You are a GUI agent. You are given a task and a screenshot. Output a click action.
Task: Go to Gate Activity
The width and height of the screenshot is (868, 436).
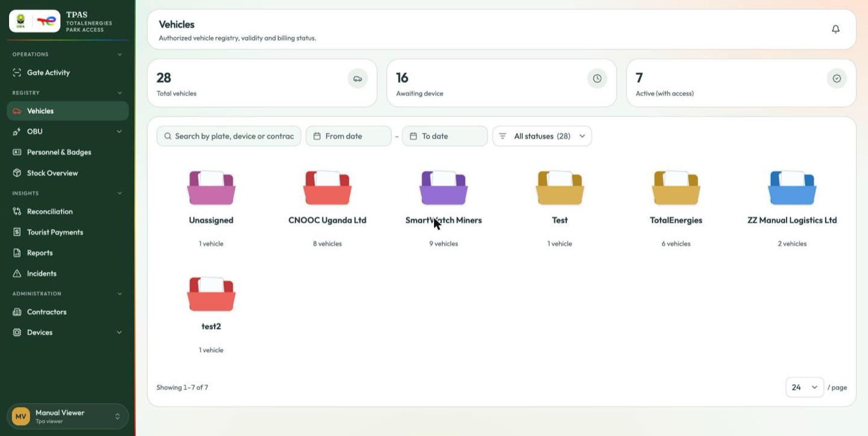coord(68,73)
